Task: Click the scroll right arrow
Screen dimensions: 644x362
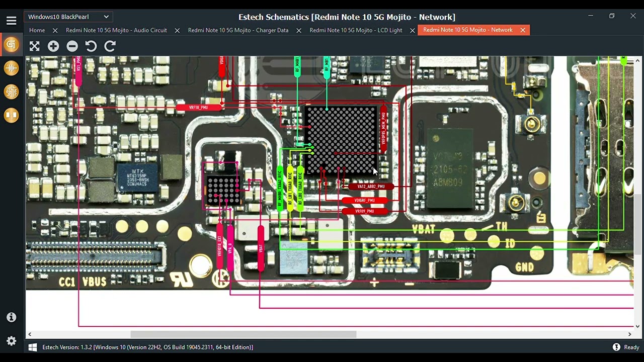Action: pos(629,334)
